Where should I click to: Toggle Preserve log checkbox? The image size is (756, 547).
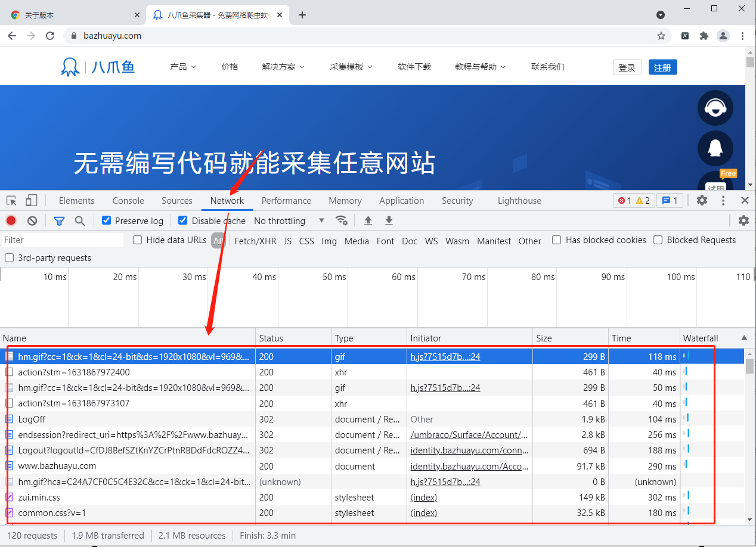click(107, 220)
